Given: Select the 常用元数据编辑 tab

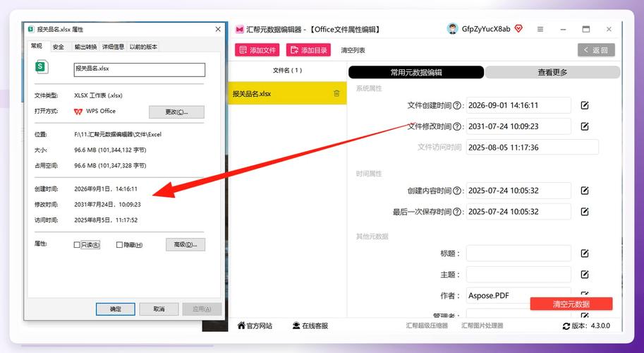Looking at the screenshot, I should pyautogui.click(x=416, y=72).
